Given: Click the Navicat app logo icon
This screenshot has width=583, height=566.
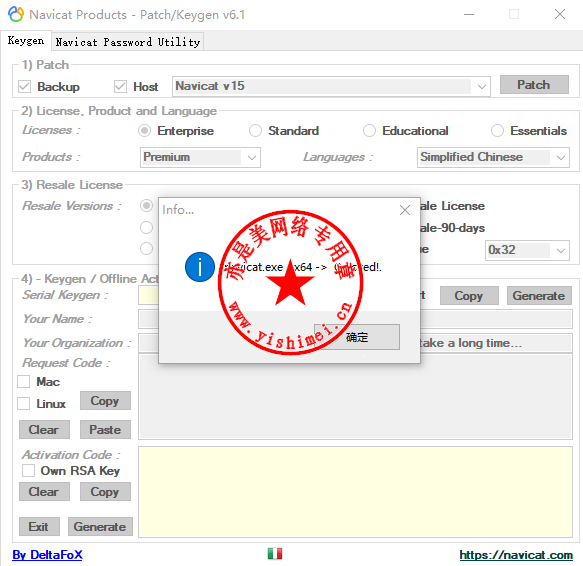Looking at the screenshot, I should click(16, 14).
